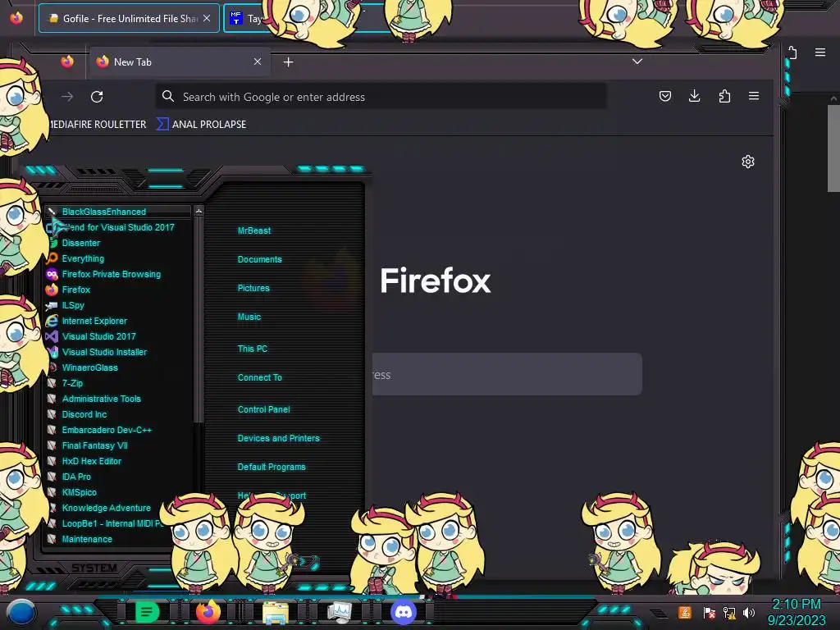Image resolution: width=840 pixels, height=630 pixels.
Task: Click the Windows Start orb
Action: (21, 613)
